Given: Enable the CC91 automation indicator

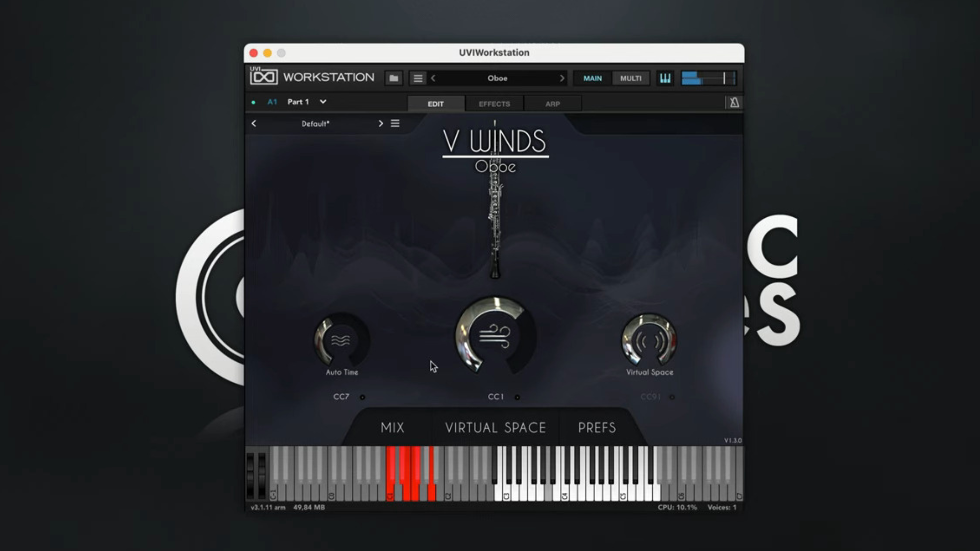Looking at the screenshot, I should coord(673,397).
